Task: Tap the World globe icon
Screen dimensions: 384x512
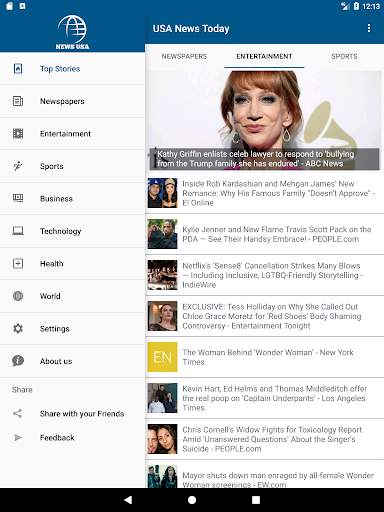Action: coord(18,296)
